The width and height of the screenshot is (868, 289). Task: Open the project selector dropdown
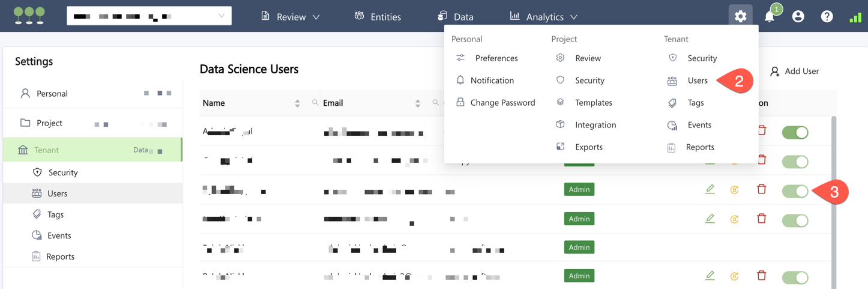pos(149,16)
